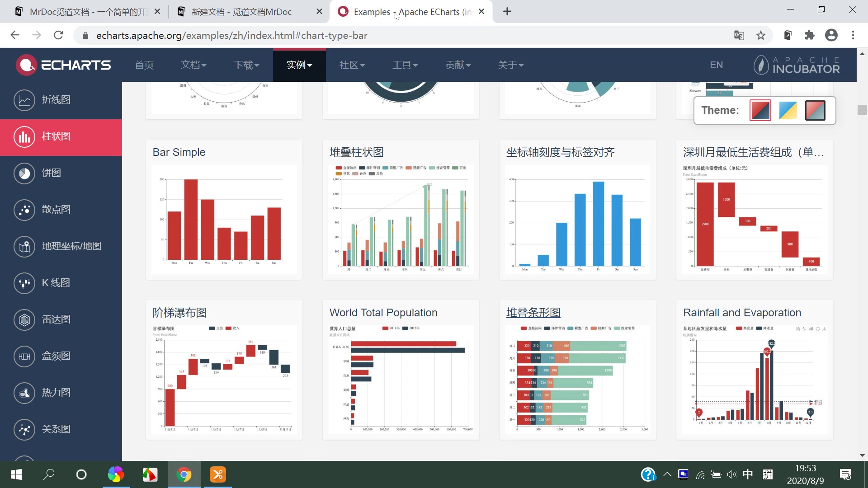Open the 文档 dropdown menu
This screenshot has width=868, height=488.
coord(193,65)
